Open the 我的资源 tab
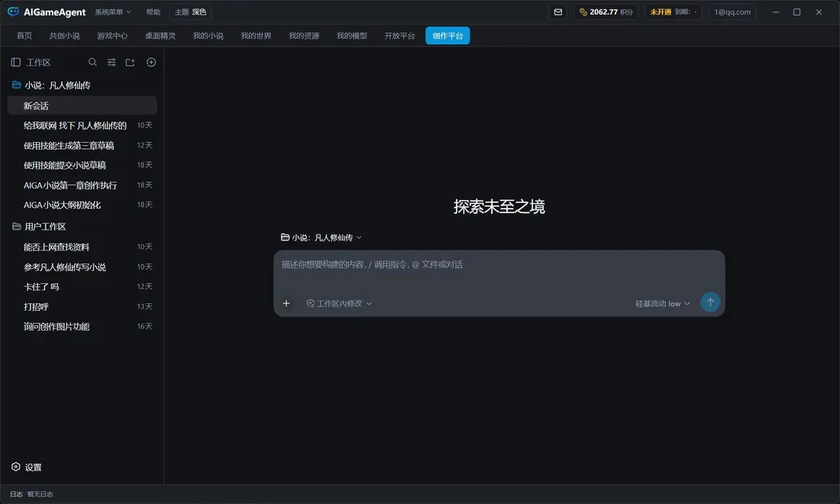 tap(304, 36)
